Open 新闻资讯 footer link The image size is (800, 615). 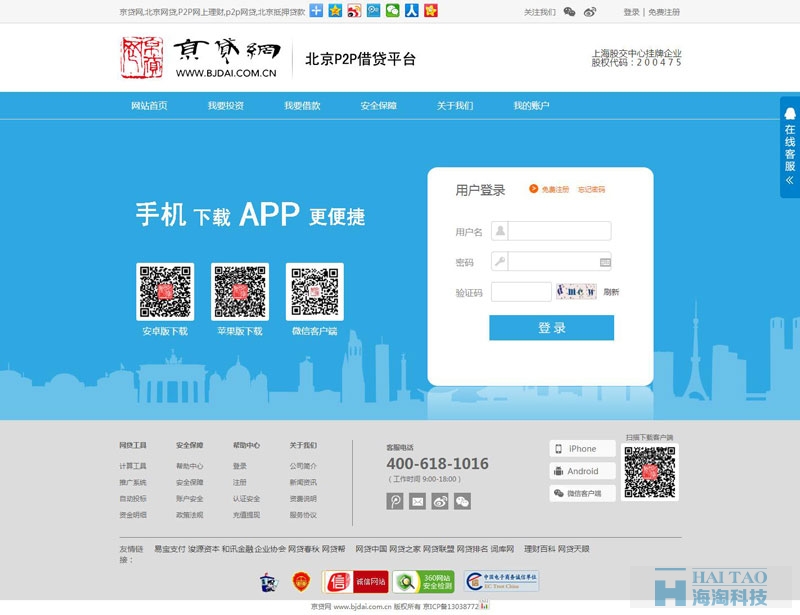tap(303, 482)
